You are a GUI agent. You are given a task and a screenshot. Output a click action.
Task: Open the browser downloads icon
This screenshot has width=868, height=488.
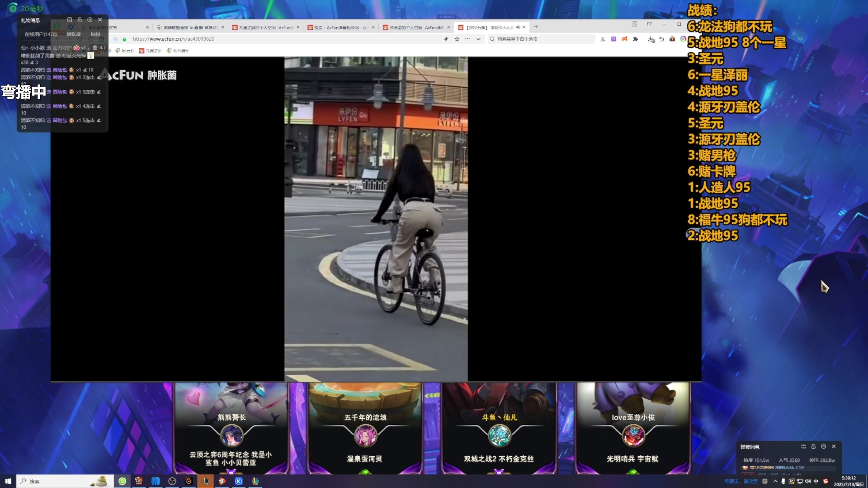tap(651, 39)
